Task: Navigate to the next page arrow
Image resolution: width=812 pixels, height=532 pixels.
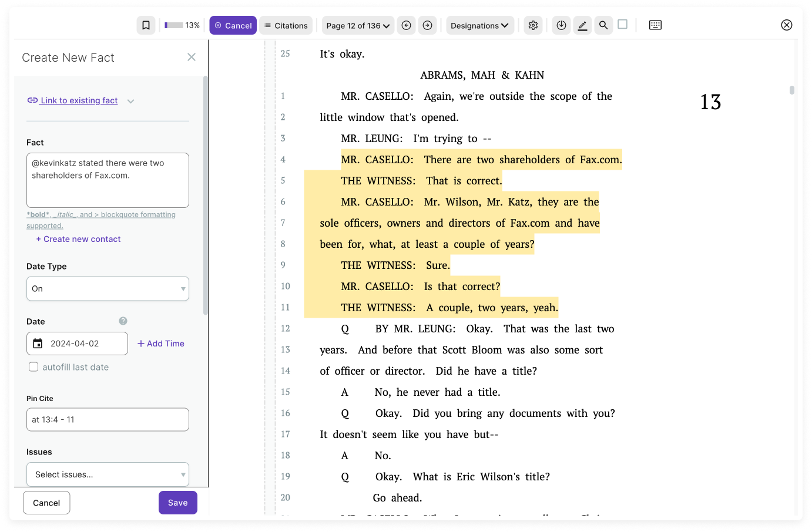Action: coord(427,25)
